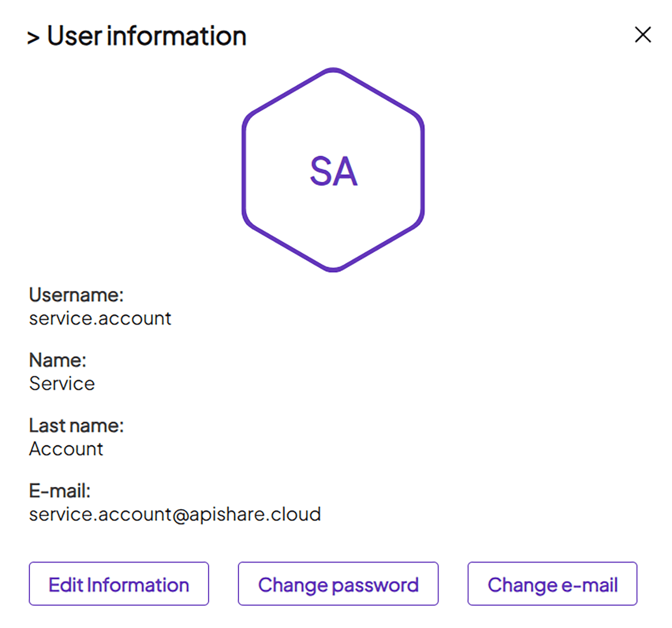The image size is (672, 628).
Task: Click the Last name: label
Action: pyautogui.click(x=76, y=426)
